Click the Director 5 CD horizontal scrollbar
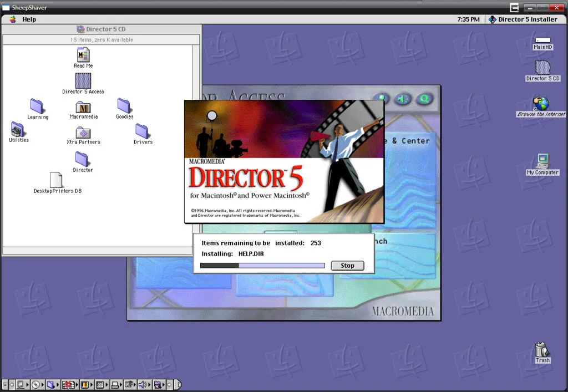 coord(98,251)
